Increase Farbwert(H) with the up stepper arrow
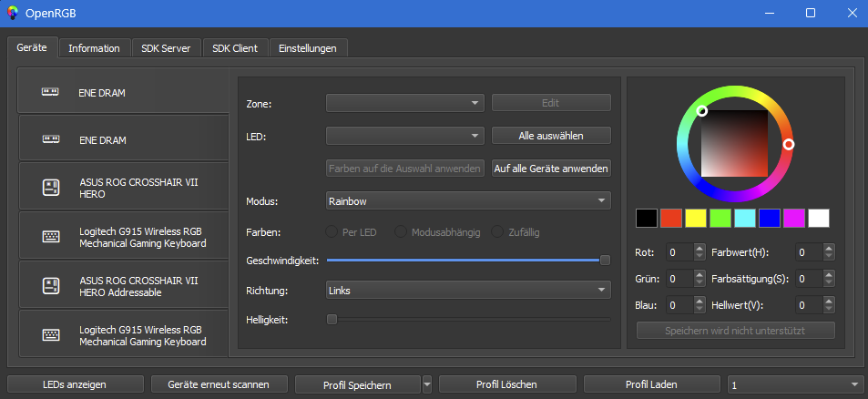Image resolution: width=868 pixels, height=399 pixels. [x=829, y=249]
